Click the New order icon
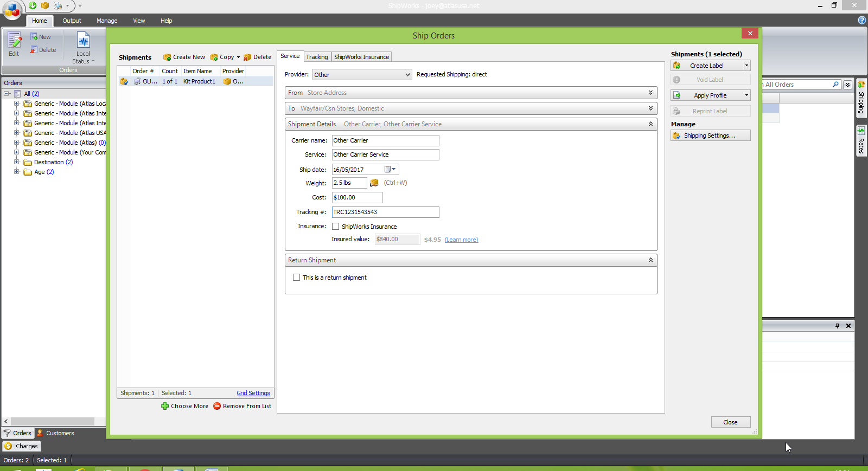Viewport: 868px width, 471px height. pyautogui.click(x=41, y=37)
